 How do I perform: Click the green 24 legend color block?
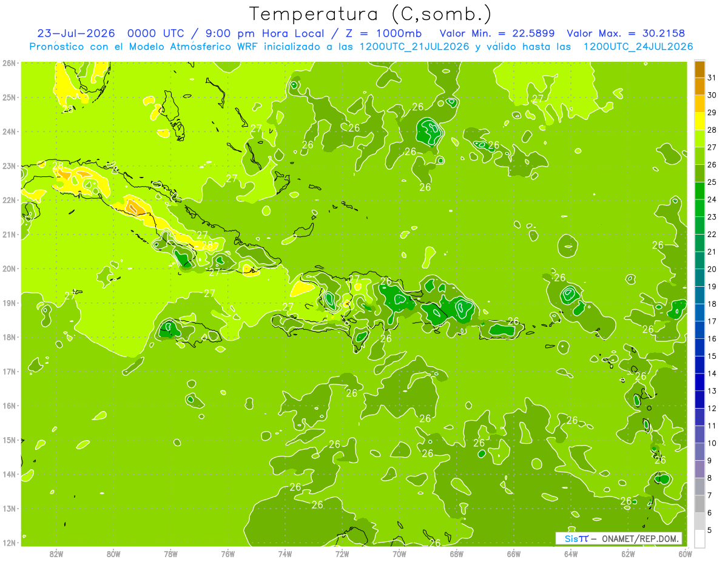pos(699,191)
